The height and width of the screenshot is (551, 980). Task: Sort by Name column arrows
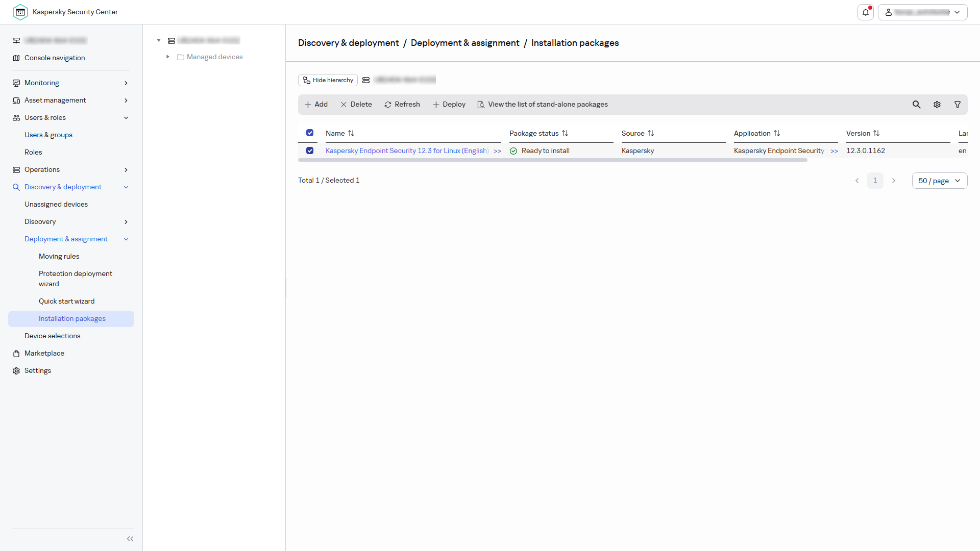[x=351, y=133]
